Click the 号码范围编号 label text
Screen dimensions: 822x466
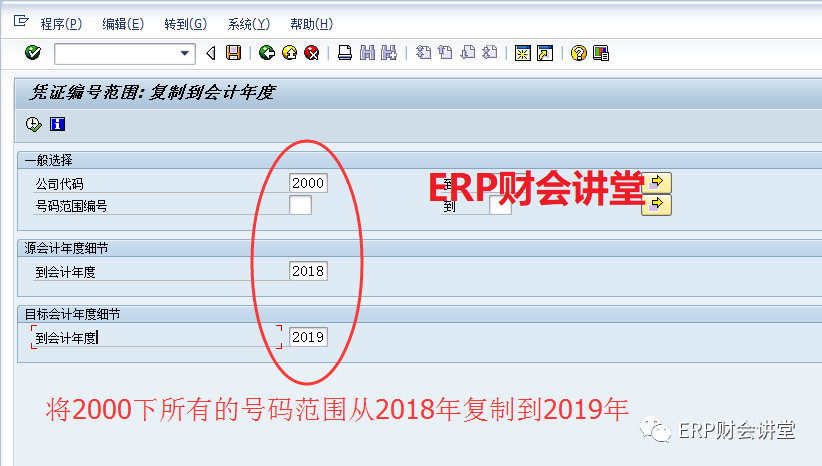[x=71, y=206]
